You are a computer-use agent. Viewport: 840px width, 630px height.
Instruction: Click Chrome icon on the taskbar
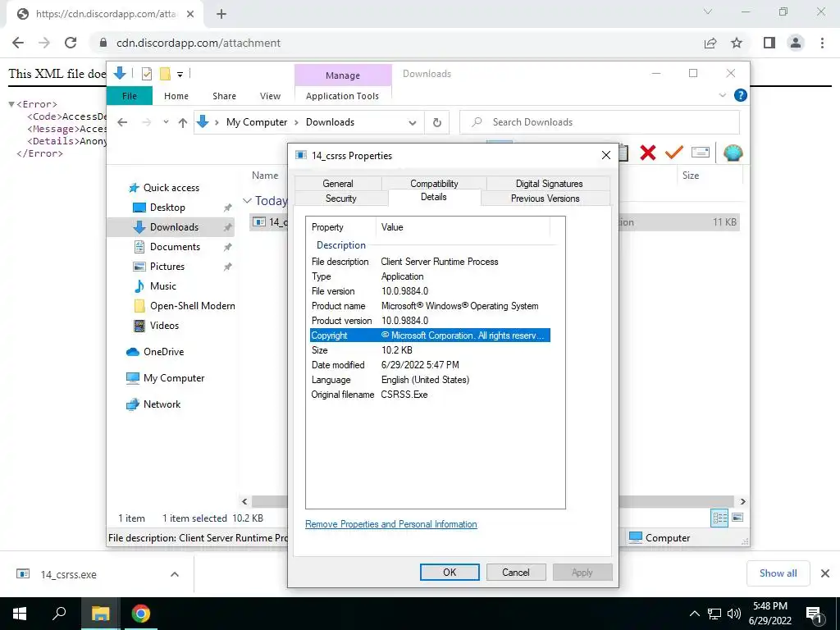[x=141, y=614]
